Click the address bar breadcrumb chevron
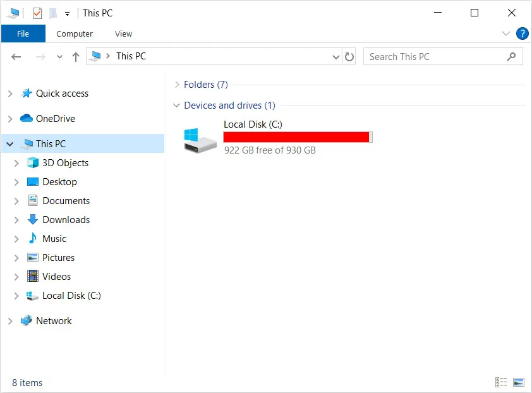The image size is (532, 393). pyautogui.click(x=108, y=56)
